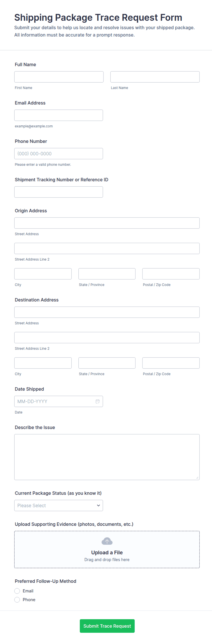Expand the Current Package Status dropdown
The height and width of the screenshot is (644, 212).
59,505
